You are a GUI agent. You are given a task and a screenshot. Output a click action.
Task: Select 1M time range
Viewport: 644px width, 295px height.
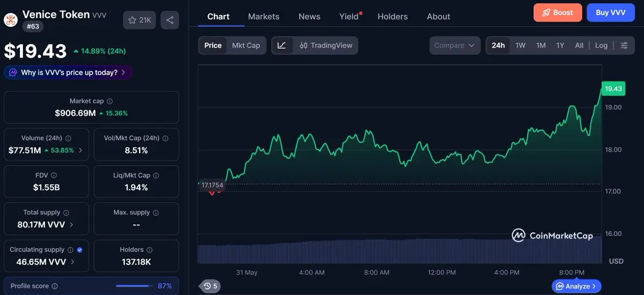click(x=541, y=46)
